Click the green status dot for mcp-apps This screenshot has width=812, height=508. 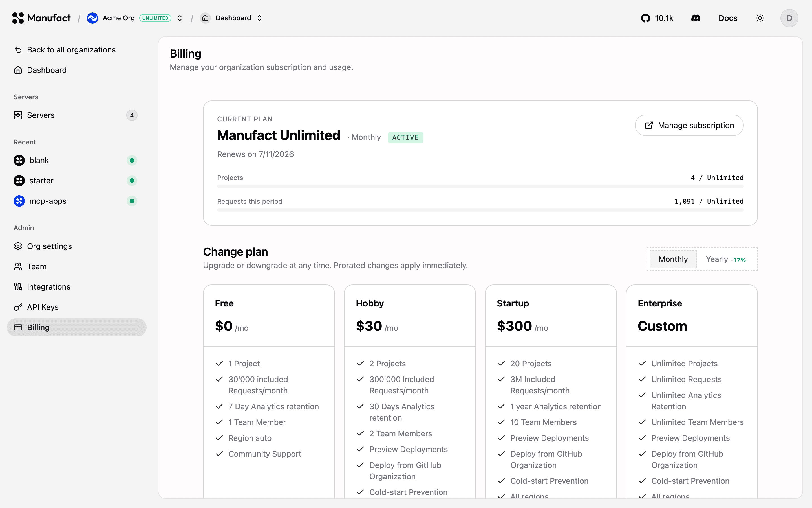132,201
